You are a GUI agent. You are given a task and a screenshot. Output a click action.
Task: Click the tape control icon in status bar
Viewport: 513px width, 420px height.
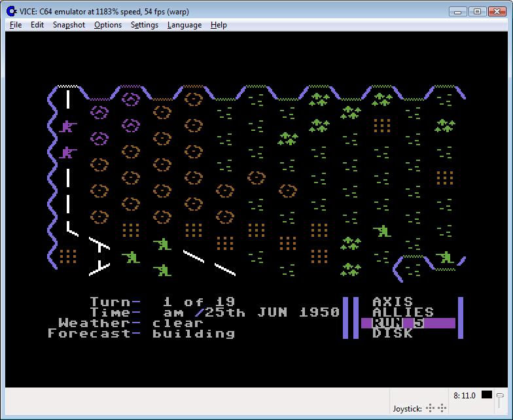point(500,400)
